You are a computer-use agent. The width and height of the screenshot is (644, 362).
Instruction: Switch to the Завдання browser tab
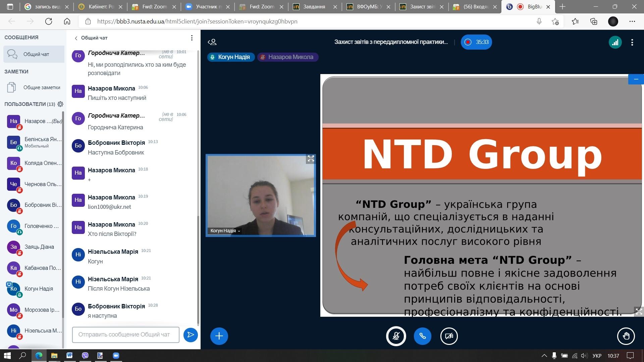(x=314, y=7)
